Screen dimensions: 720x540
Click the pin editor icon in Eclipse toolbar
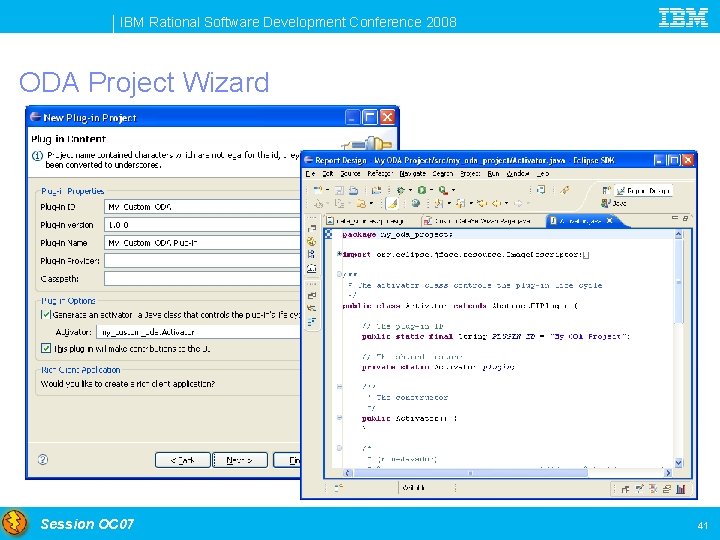[x=565, y=190]
